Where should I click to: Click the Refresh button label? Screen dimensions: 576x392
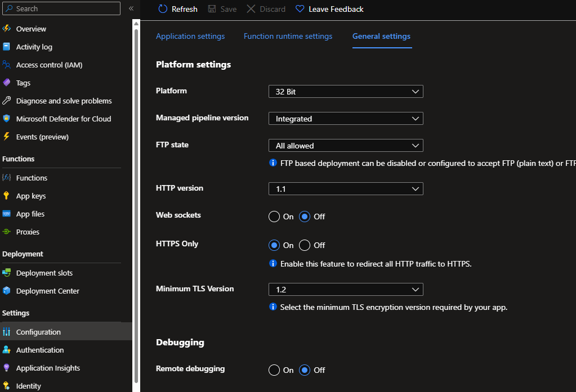(185, 9)
